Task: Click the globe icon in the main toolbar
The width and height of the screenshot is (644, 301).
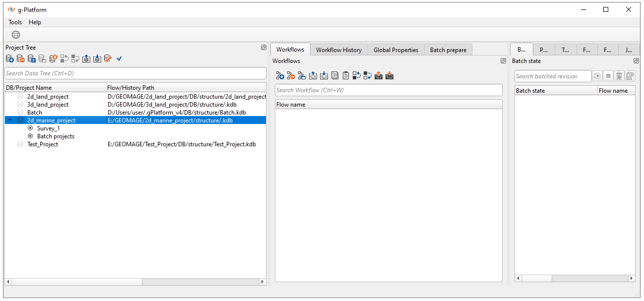Action: pos(16,35)
